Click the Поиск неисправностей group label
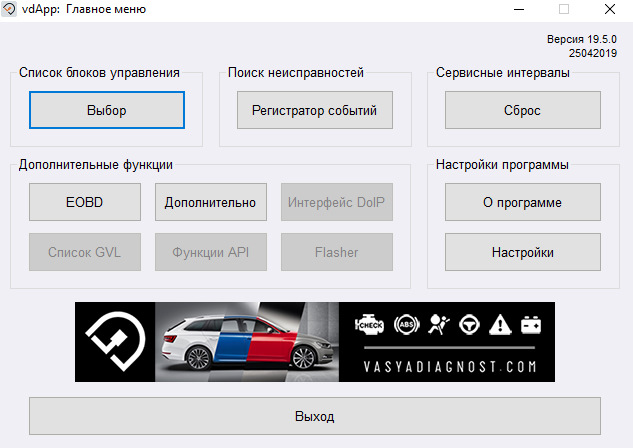Image resolution: width=633 pixels, height=448 pixels. pyautogui.click(x=296, y=73)
